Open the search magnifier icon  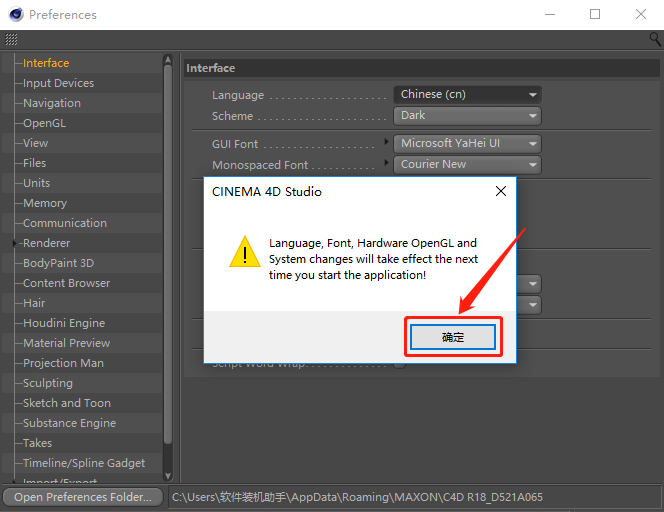click(x=655, y=39)
